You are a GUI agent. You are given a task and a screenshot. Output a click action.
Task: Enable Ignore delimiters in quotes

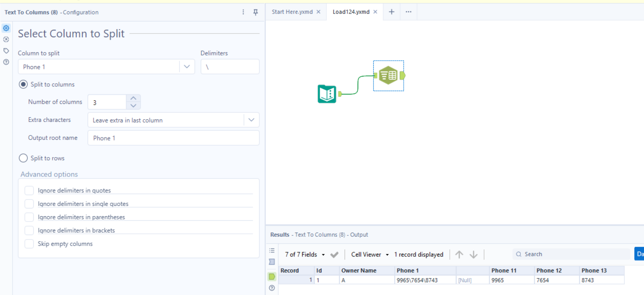(x=29, y=190)
